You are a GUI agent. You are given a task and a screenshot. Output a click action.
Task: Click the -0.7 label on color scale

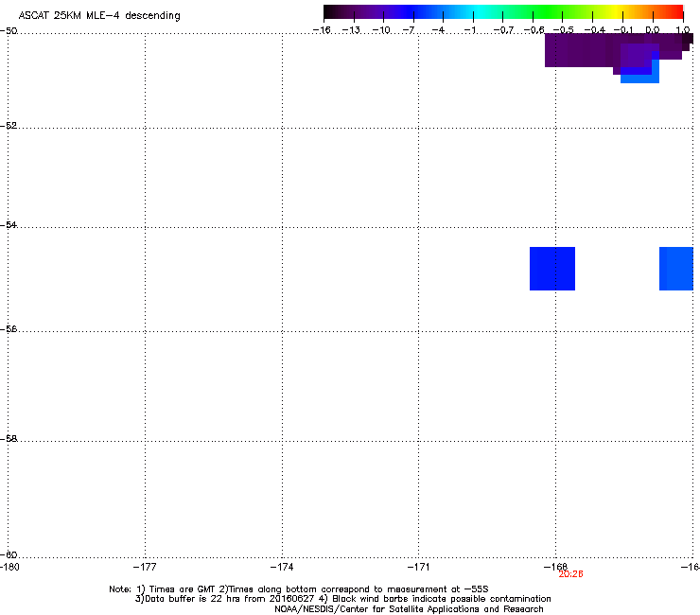(x=503, y=30)
